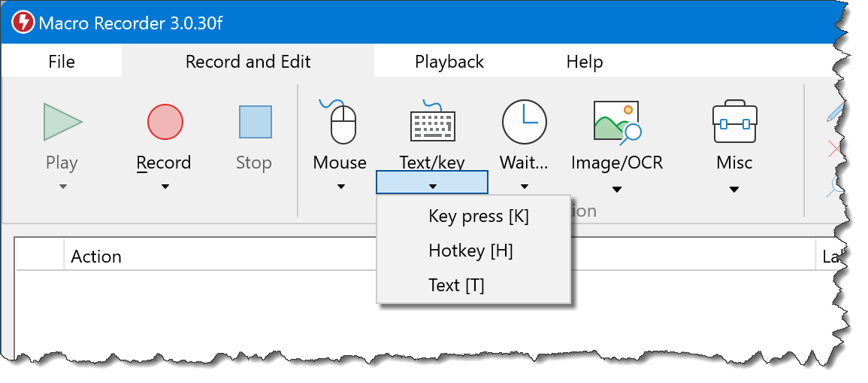Expand the Play dropdown arrow
Screen dimensions: 868x383
click(62, 187)
